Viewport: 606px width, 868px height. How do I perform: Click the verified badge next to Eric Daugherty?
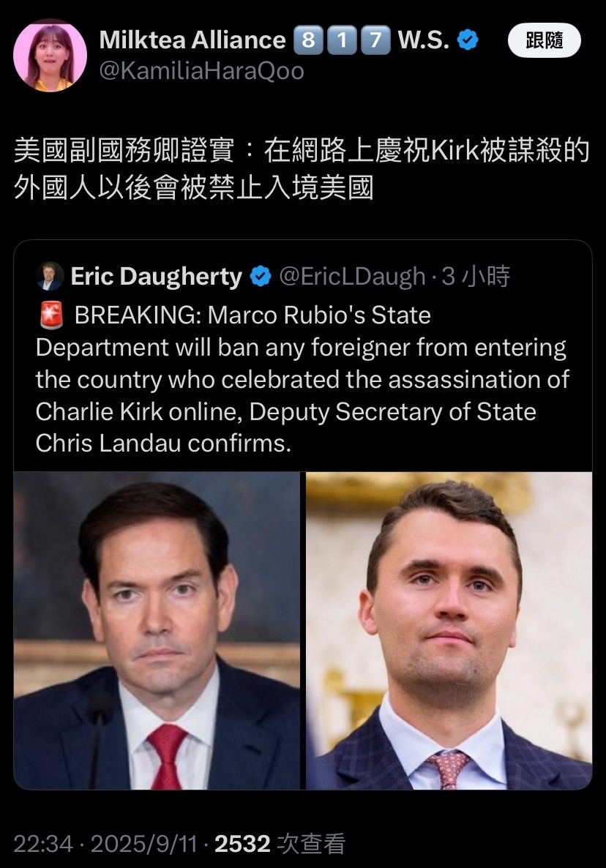pyautogui.click(x=261, y=276)
